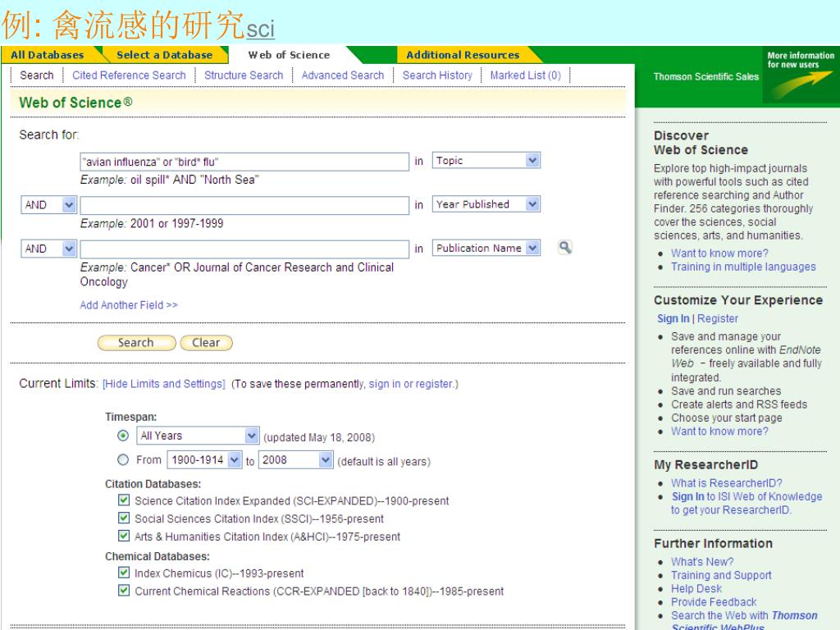
Task: Select the From year range radio button
Action: pyautogui.click(x=123, y=459)
